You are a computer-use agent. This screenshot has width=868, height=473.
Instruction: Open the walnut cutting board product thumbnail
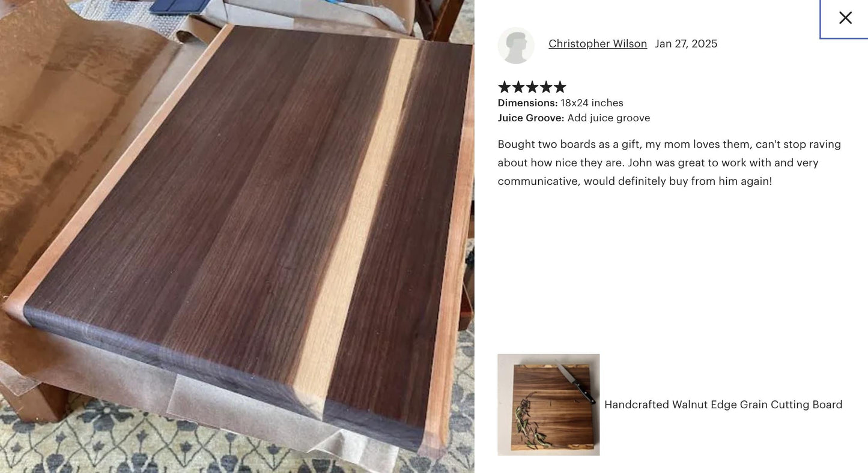click(x=548, y=405)
